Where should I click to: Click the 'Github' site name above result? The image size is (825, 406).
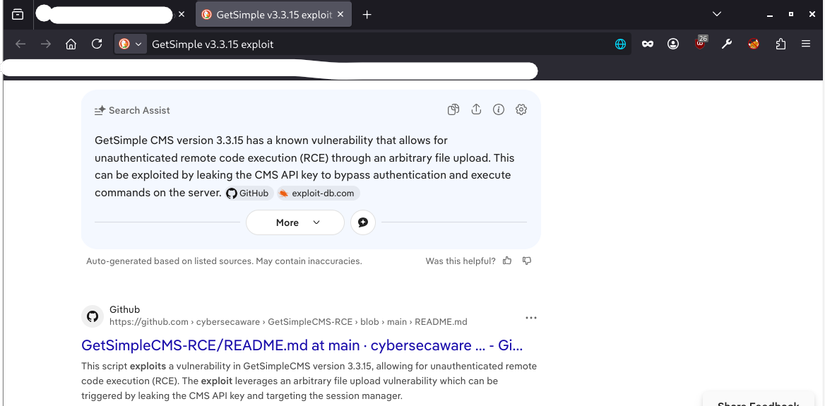[125, 309]
